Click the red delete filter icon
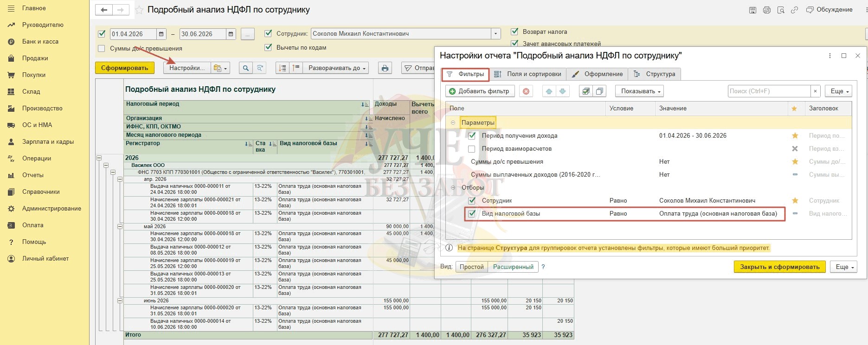 526,91
